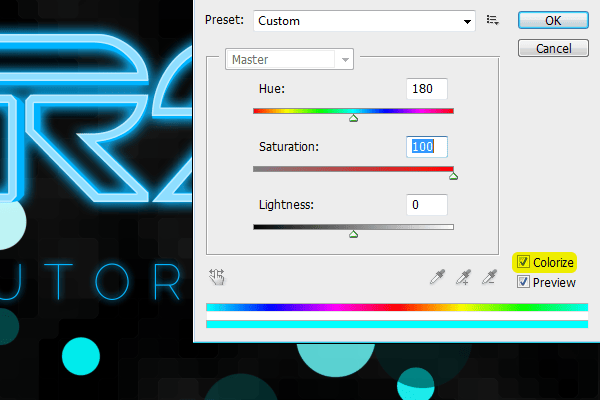Click the upper rainbow color spectrum bar
Screen dimensions: 600x400
coord(397,307)
